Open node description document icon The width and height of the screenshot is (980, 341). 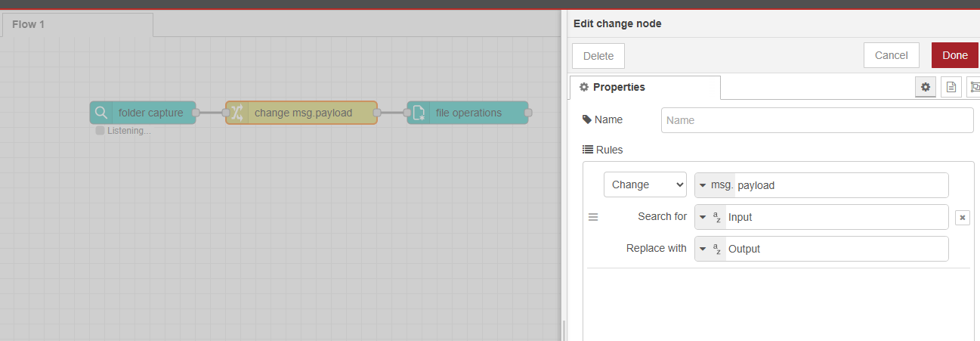click(951, 87)
